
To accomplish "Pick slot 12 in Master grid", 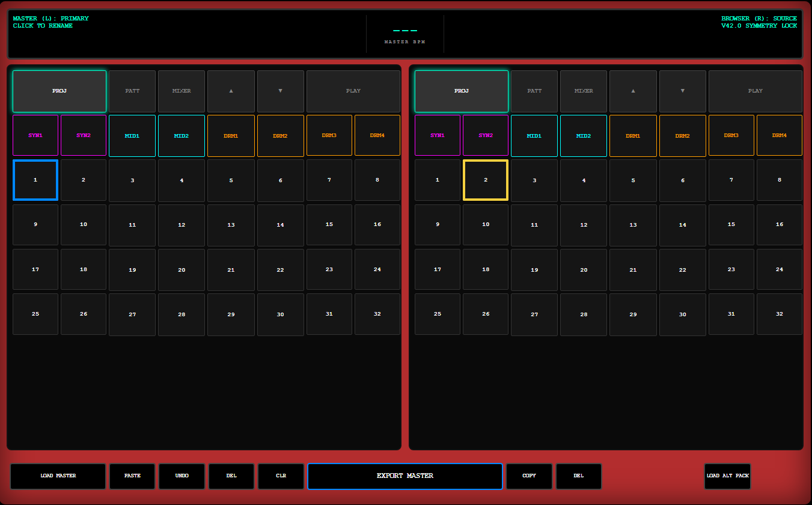I will pyautogui.click(x=182, y=225).
